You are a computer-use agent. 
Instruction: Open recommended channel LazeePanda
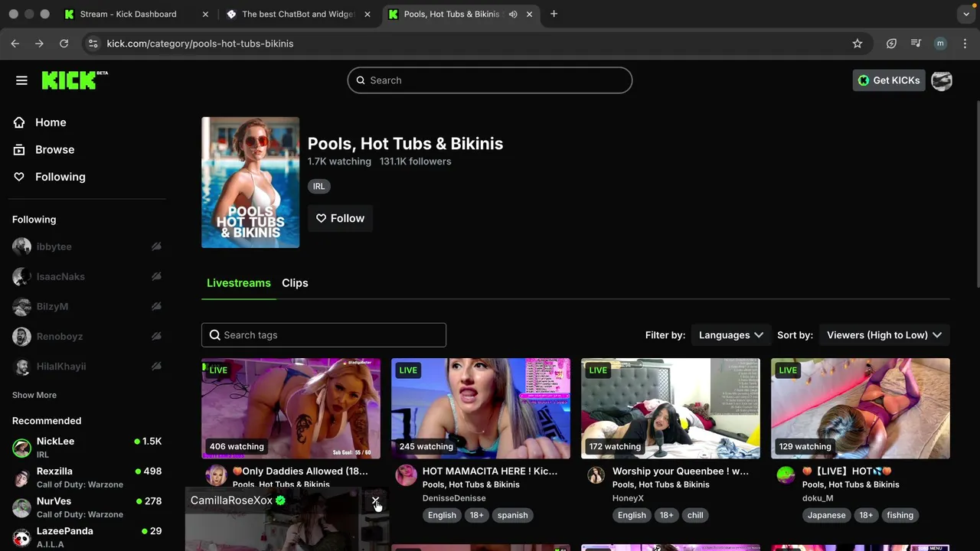click(x=87, y=536)
